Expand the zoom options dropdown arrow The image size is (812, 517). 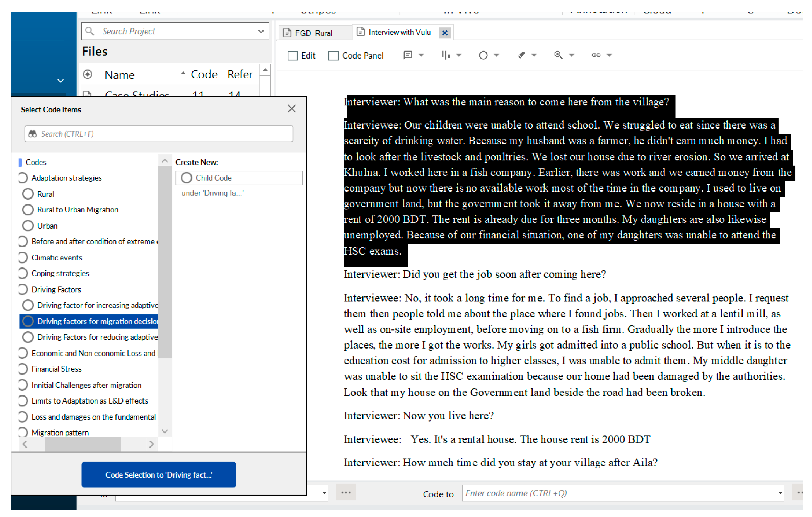tap(572, 55)
